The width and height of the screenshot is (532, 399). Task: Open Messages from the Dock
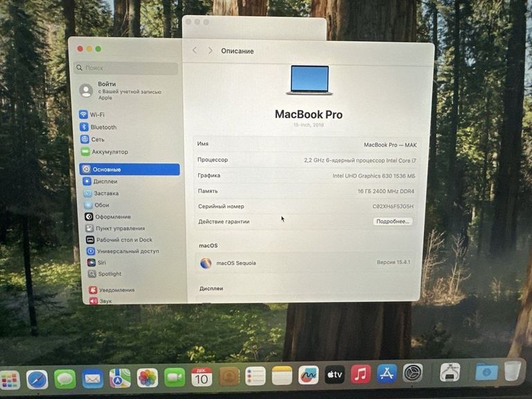click(65, 379)
